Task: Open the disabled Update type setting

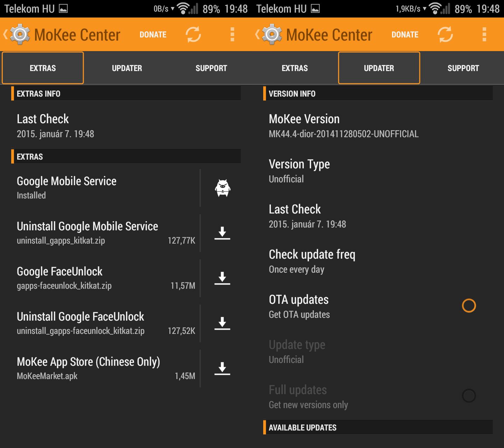Action: tap(378, 351)
